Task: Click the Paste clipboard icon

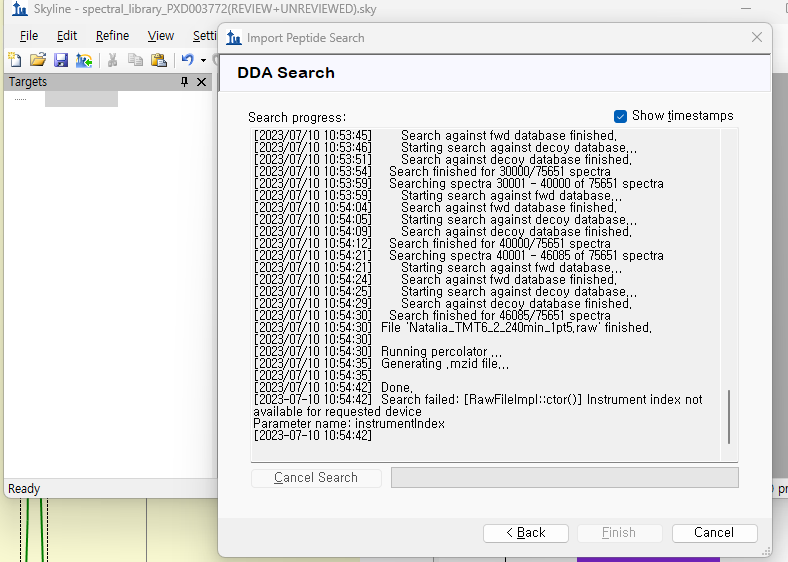Action: click(158, 60)
